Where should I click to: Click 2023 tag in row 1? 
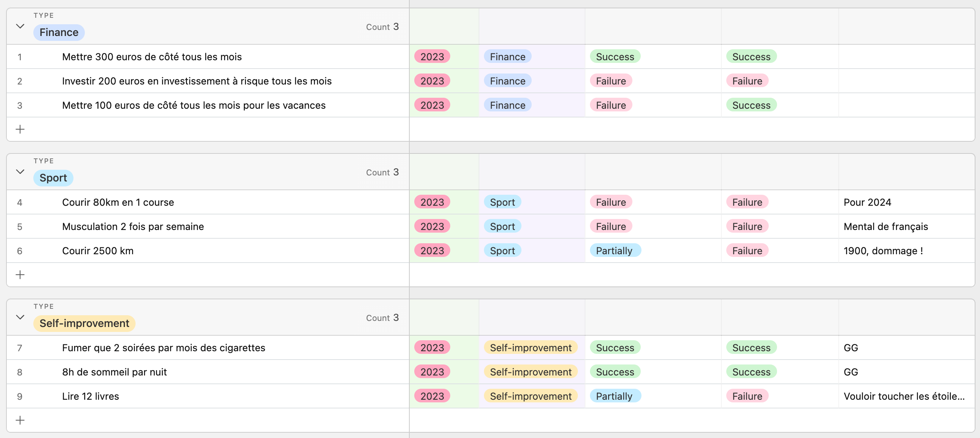tap(432, 57)
